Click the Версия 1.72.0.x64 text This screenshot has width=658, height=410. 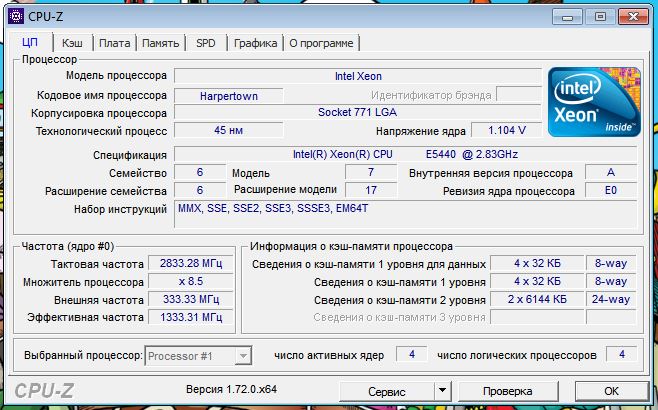(231, 389)
